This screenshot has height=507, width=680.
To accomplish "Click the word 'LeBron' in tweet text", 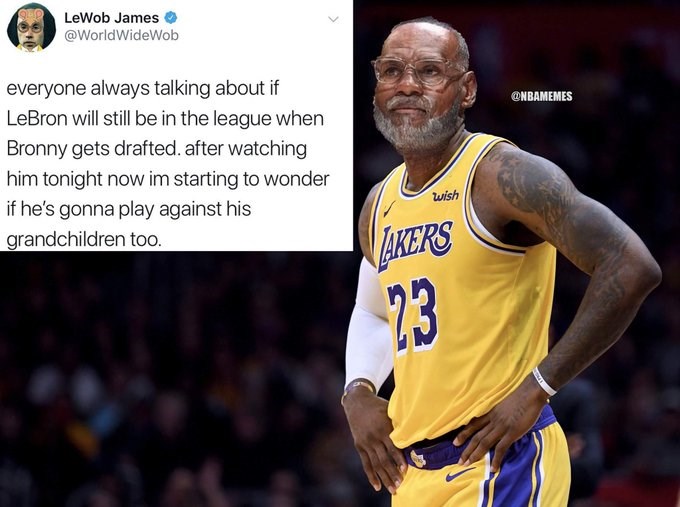I will [37, 118].
